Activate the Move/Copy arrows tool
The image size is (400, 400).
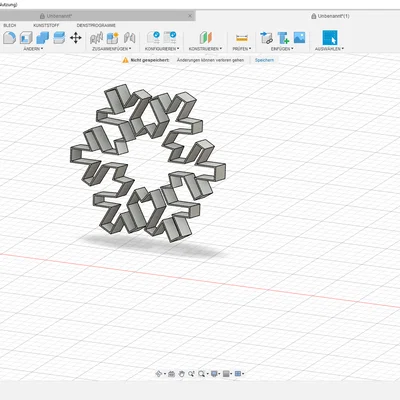click(76, 38)
